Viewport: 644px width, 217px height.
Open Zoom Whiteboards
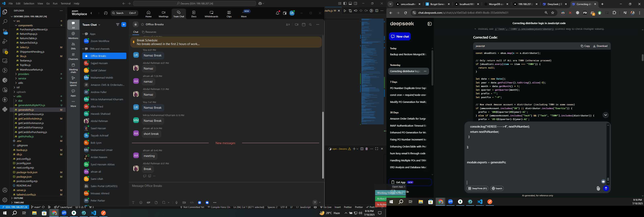point(211,14)
